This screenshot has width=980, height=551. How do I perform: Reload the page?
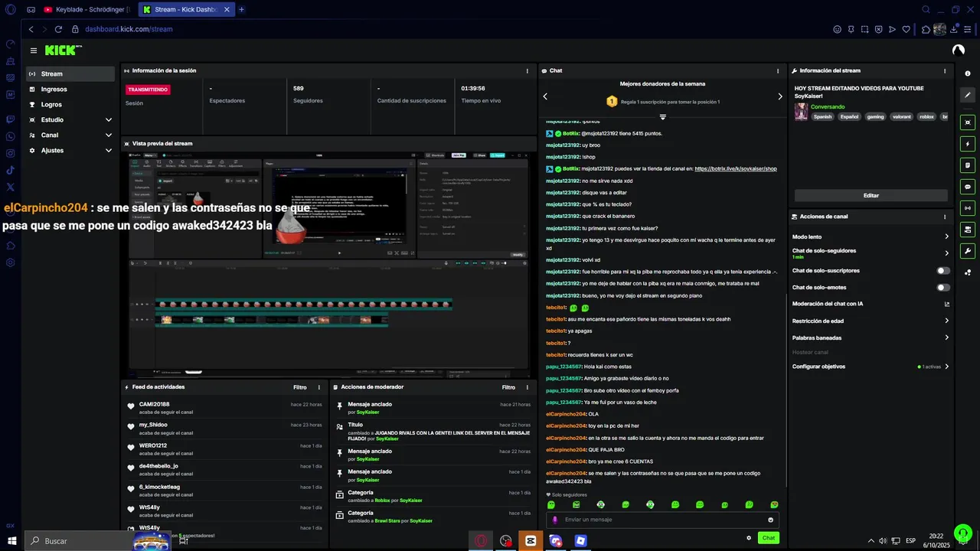point(58,29)
